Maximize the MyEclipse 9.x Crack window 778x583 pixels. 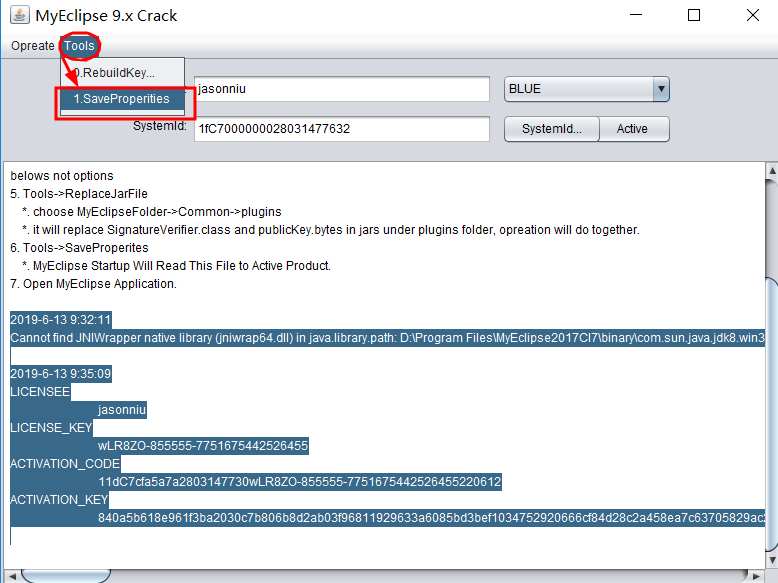694,15
